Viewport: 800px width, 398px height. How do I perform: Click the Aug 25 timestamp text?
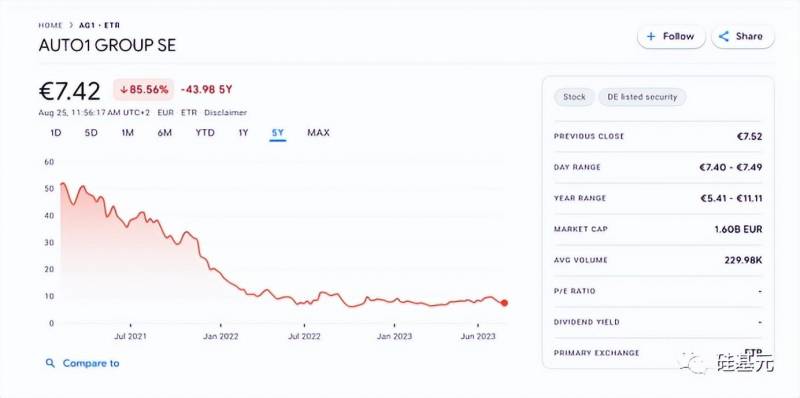pyautogui.click(x=94, y=113)
